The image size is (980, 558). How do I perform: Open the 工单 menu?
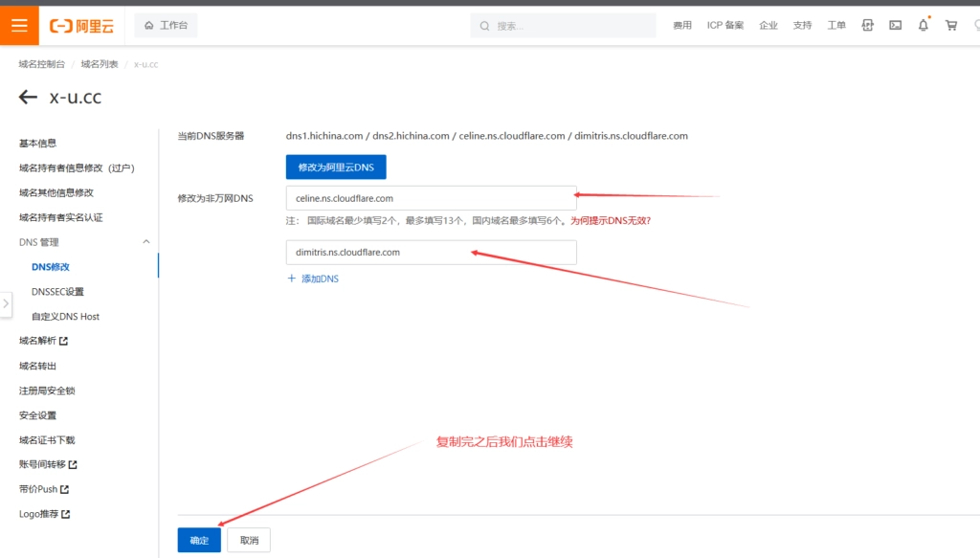click(836, 26)
